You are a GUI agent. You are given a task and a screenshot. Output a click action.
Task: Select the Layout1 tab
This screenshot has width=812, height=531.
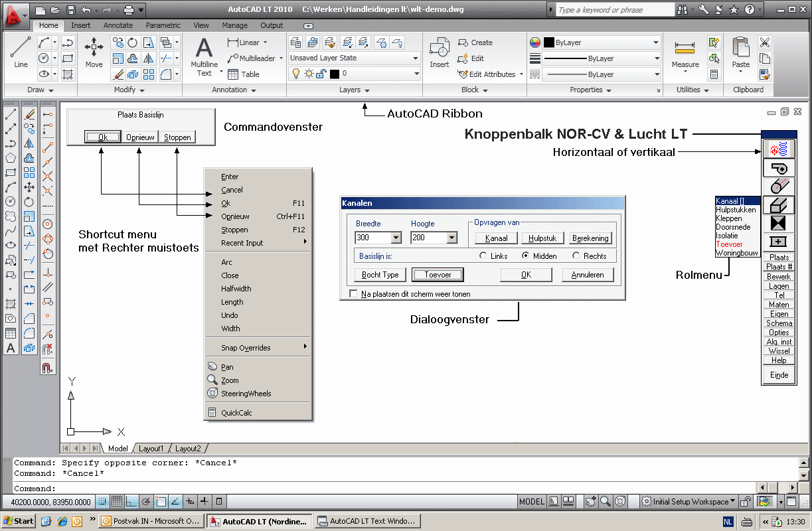151,449
